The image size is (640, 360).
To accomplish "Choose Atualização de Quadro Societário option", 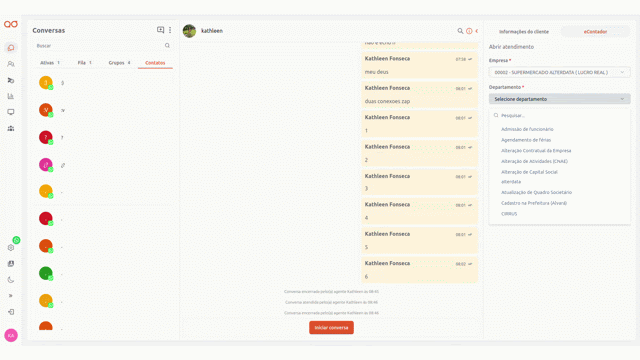I will (536, 192).
